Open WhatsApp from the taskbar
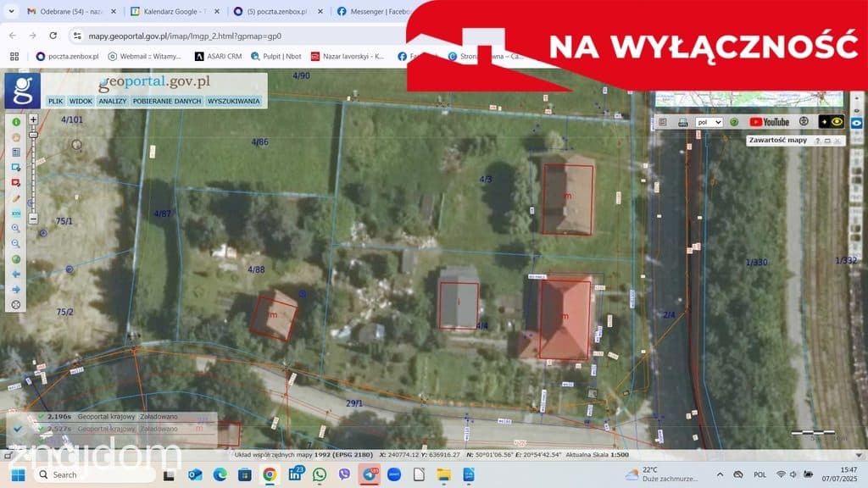 pyautogui.click(x=320, y=474)
